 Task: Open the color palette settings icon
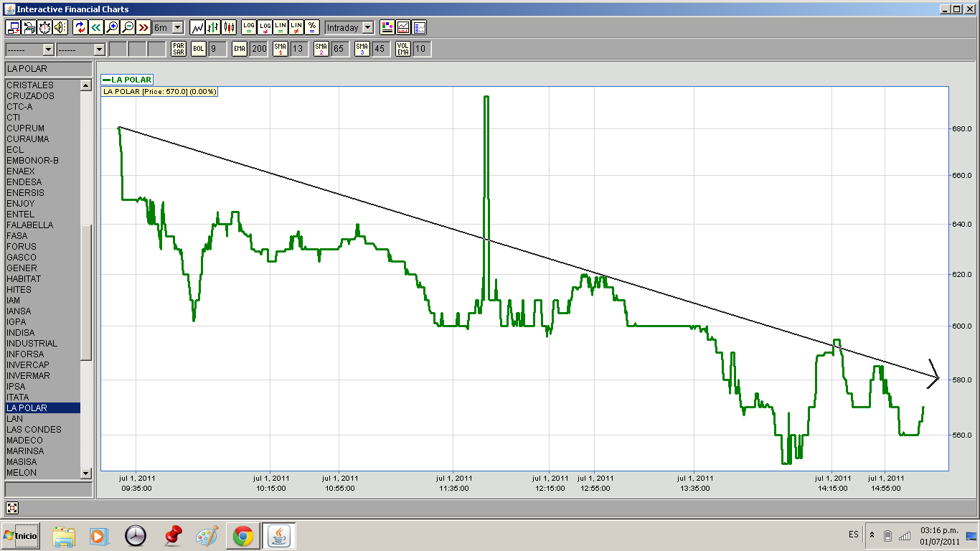pos(387,27)
